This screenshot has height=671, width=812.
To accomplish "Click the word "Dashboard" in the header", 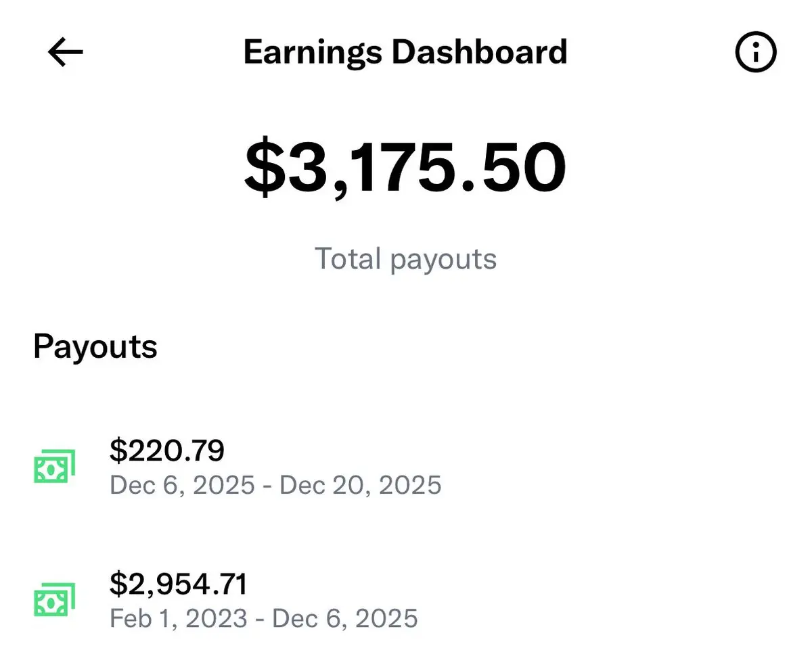I will 479,52.
